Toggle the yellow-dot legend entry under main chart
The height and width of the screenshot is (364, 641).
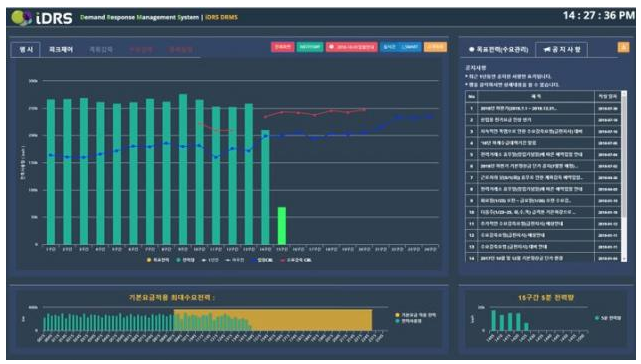tap(158, 260)
